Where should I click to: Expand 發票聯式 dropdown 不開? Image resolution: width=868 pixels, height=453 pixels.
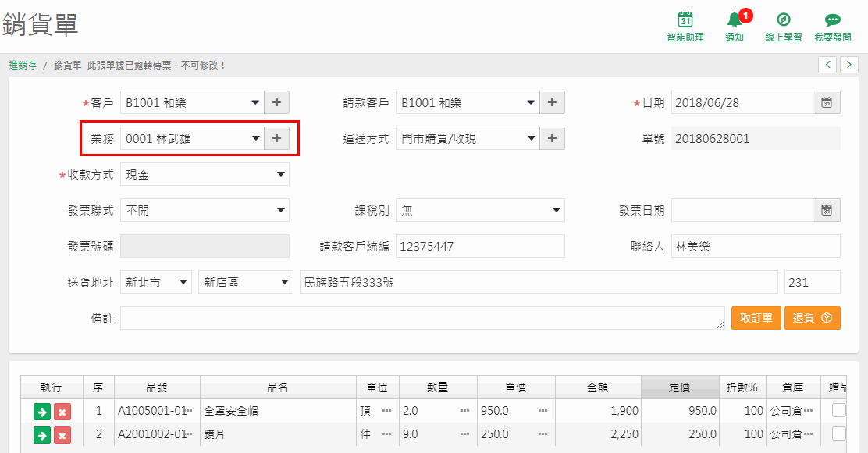205,210
